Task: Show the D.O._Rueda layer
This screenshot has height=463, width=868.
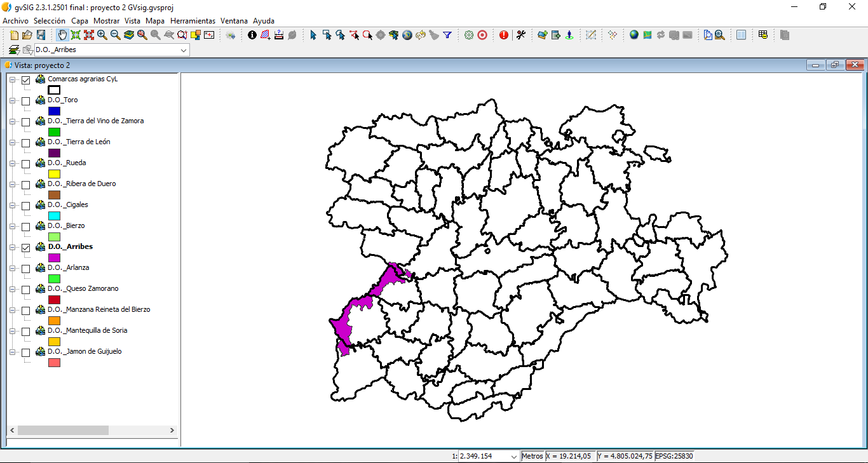Action: click(25, 164)
